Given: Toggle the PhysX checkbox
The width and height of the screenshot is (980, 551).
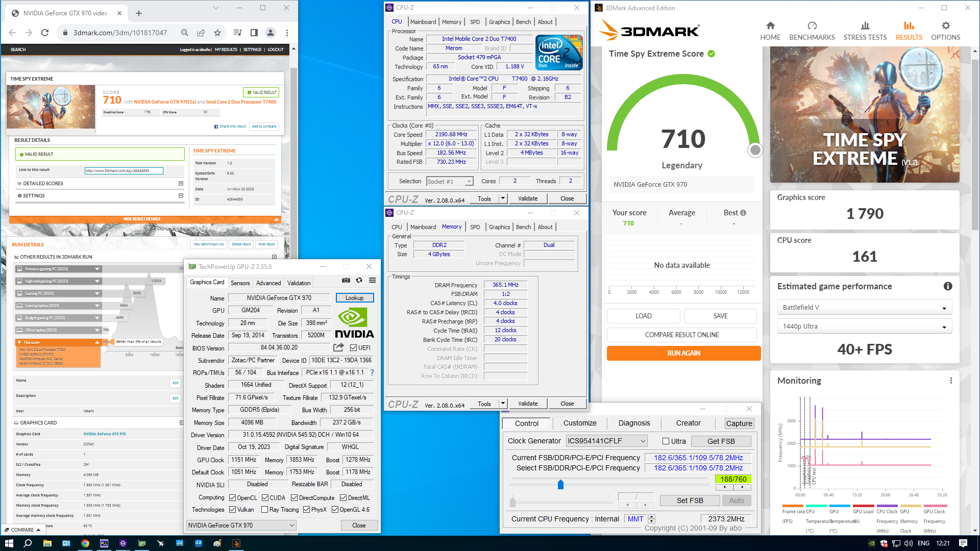Looking at the screenshot, I should [x=306, y=510].
